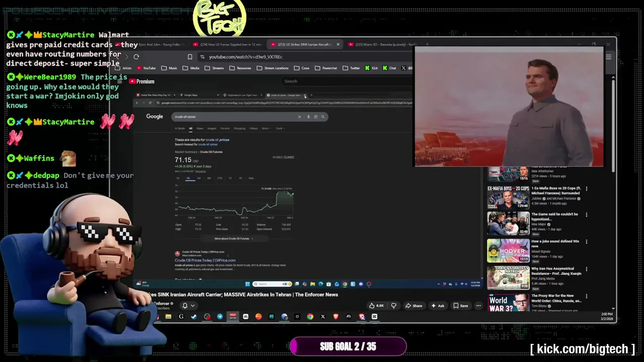Open the Media bookmark folder
This screenshot has height=362, width=644.
[191, 68]
